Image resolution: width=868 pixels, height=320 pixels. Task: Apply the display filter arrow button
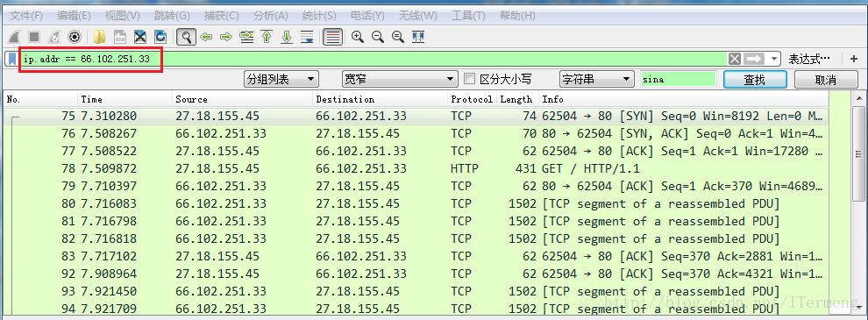753,60
